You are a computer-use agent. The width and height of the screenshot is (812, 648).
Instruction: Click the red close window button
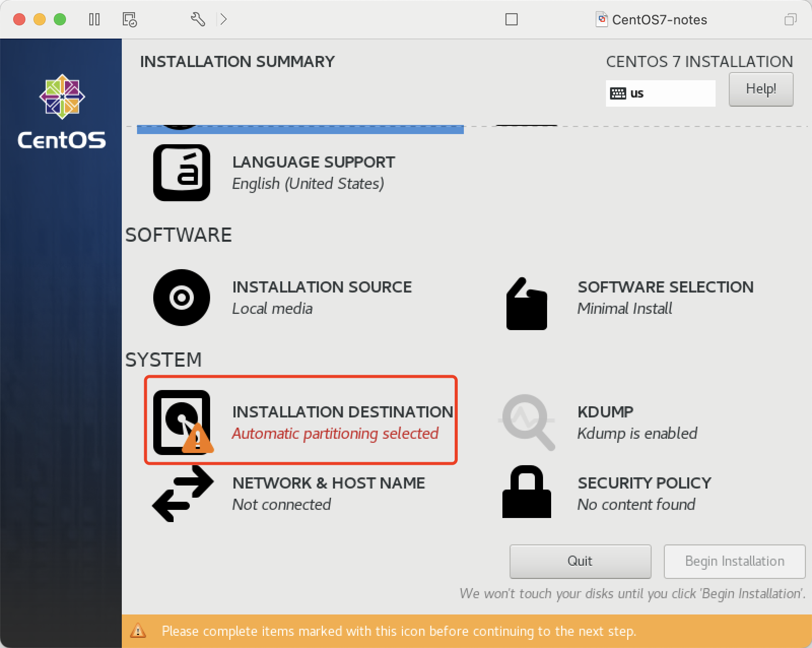(x=19, y=19)
